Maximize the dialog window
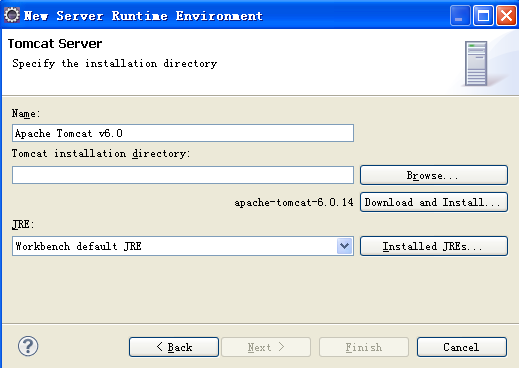519x368 pixels. tap(483, 15)
